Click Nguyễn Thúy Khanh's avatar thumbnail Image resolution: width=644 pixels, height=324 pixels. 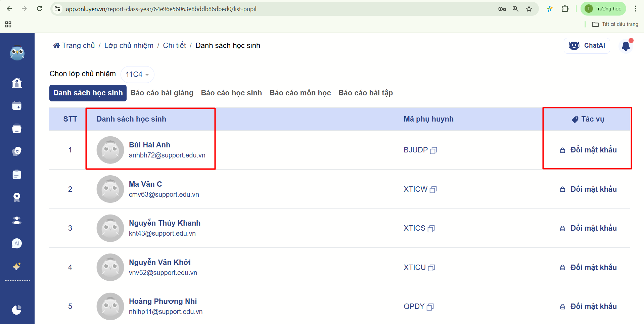tap(110, 228)
